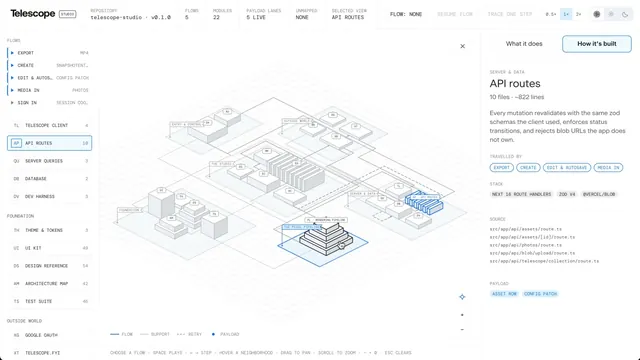Click the Telescope logo
Image resolution: width=640 pixels, height=360 pixels.
click(33, 13)
